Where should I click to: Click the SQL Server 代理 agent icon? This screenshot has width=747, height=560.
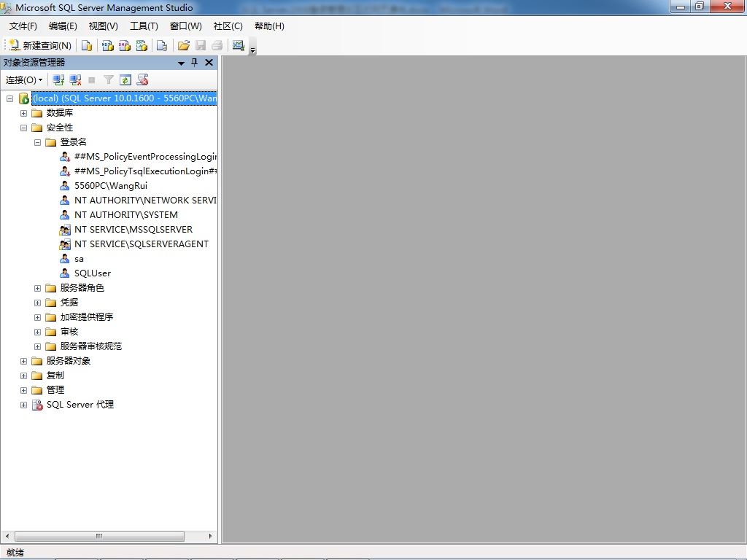pyautogui.click(x=37, y=405)
